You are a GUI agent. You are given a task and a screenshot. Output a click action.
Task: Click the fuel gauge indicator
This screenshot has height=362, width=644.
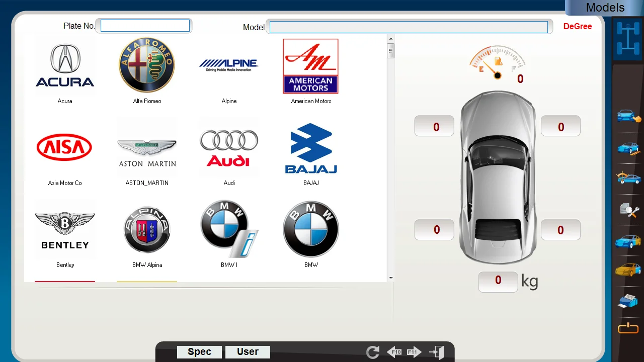[x=498, y=63]
